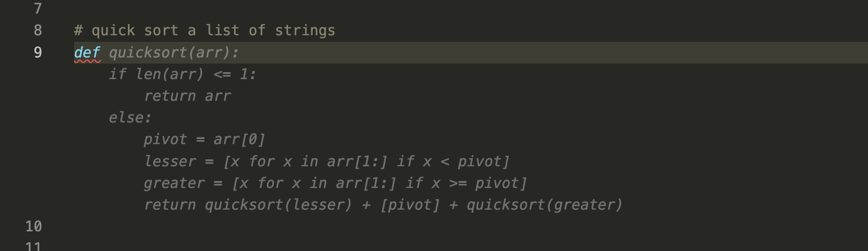The image size is (868, 251).
Task: Click line number 7 in the gutter
Action: [38, 9]
